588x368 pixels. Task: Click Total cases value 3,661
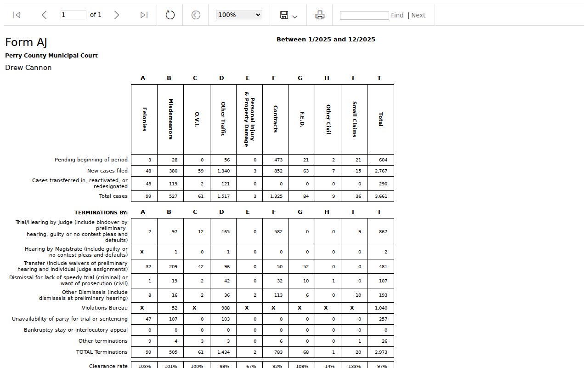click(381, 196)
